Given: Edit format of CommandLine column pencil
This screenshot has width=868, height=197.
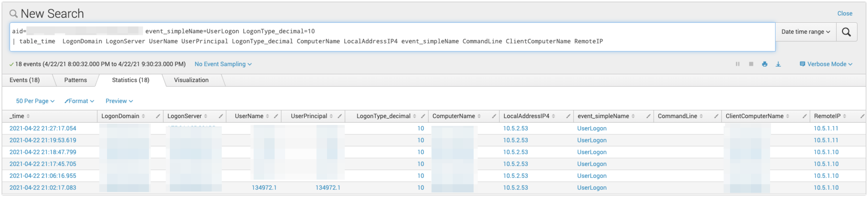Looking at the screenshot, I should [x=716, y=116].
